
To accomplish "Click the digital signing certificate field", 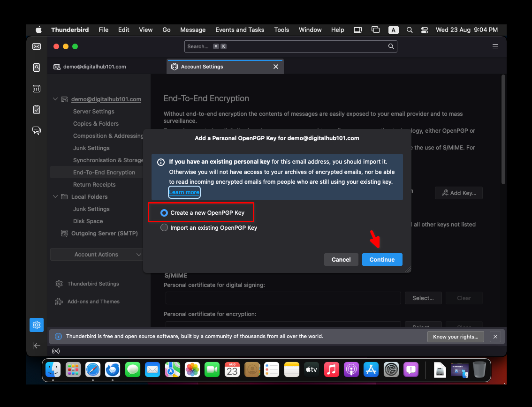I will coord(283,298).
